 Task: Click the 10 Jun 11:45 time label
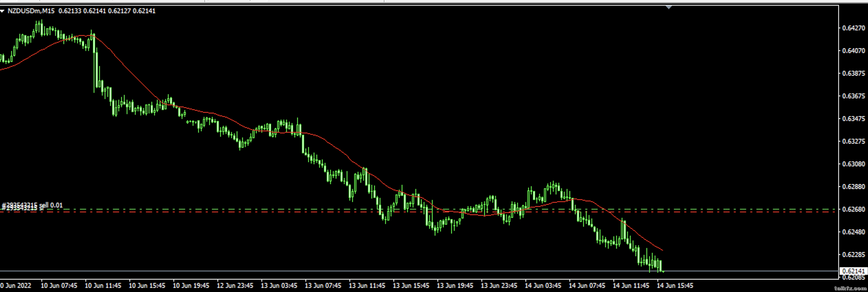pos(103,285)
